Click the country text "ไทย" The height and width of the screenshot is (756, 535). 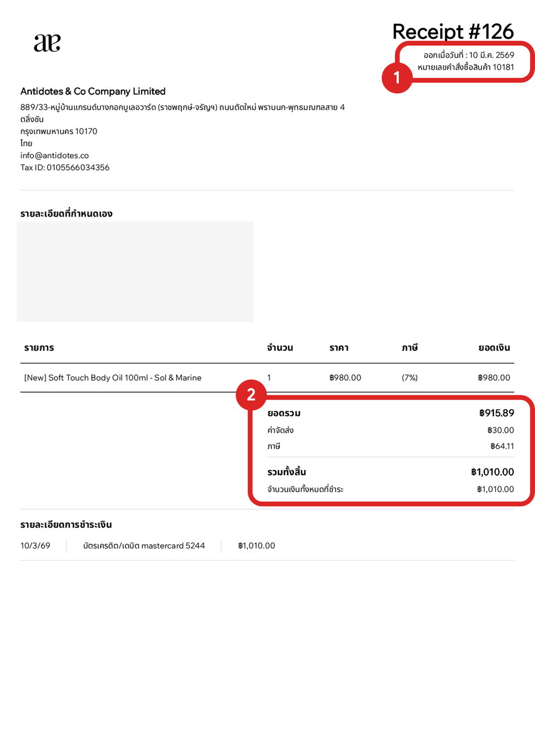(x=26, y=144)
